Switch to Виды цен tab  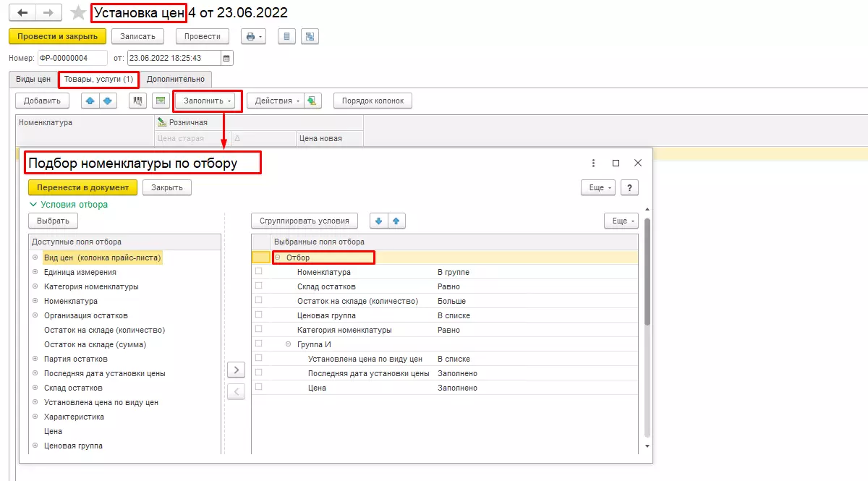33,80
